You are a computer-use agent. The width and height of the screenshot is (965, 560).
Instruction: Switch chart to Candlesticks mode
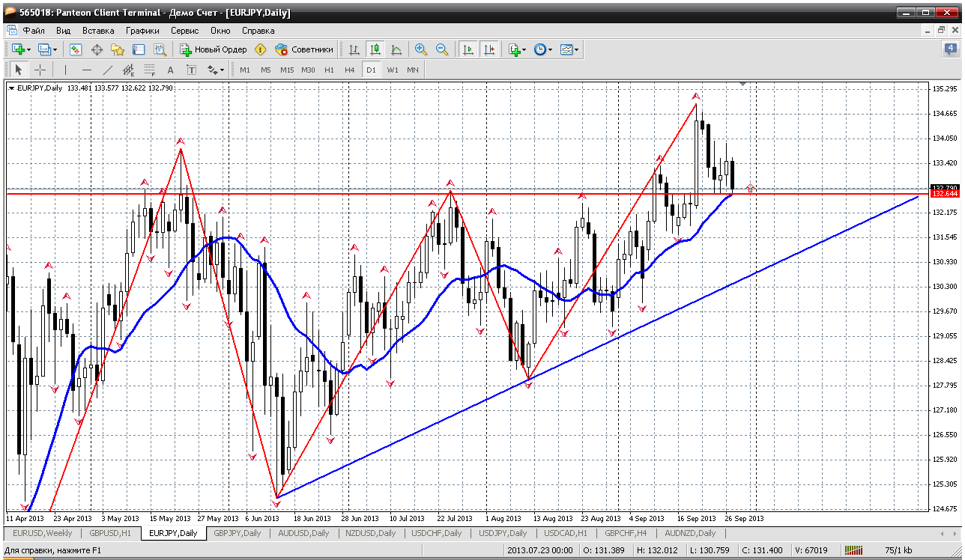(375, 49)
